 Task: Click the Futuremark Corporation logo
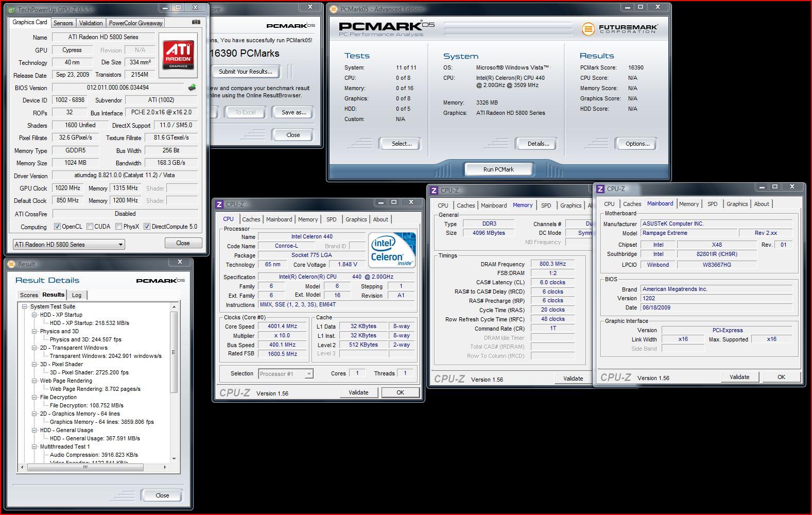tap(620, 28)
